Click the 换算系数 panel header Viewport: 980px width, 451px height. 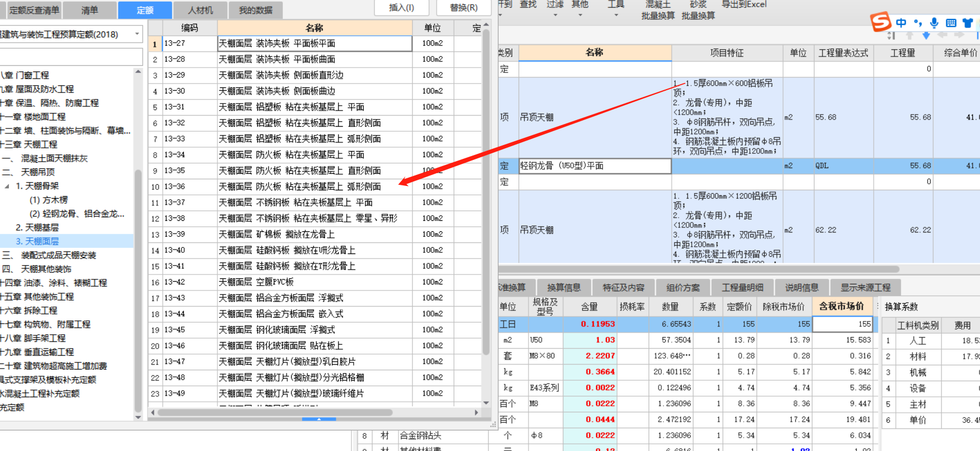click(901, 307)
